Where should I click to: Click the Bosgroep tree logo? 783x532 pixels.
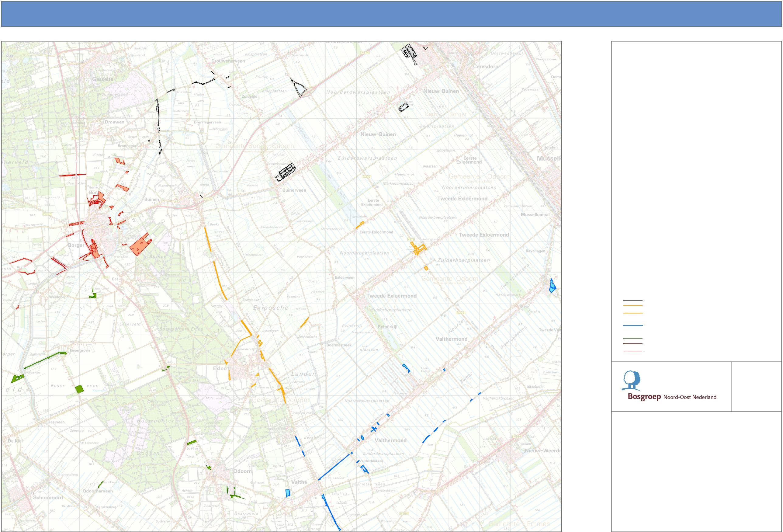click(631, 381)
